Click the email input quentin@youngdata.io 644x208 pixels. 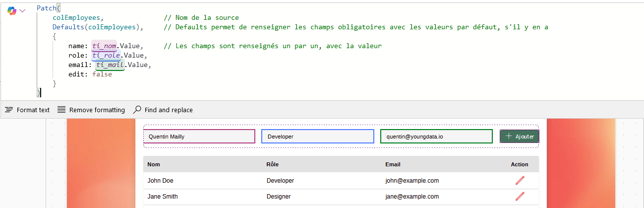pos(436,136)
